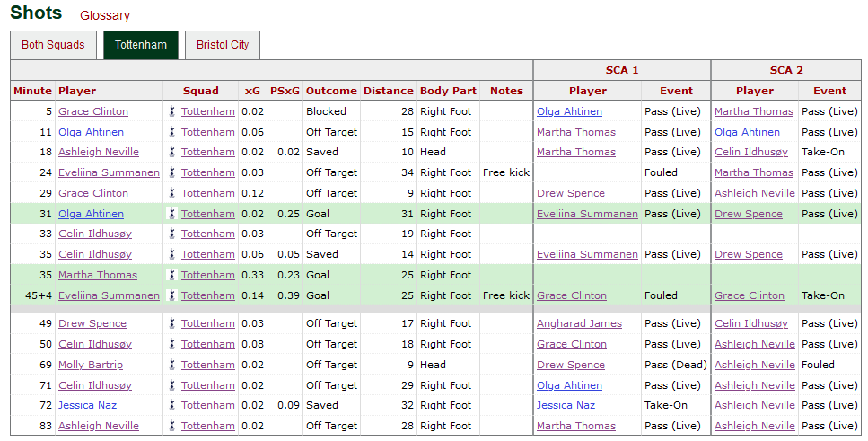This screenshot has height=441, width=868.
Task: Select 'SCA 2' group header
Action: click(x=786, y=70)
